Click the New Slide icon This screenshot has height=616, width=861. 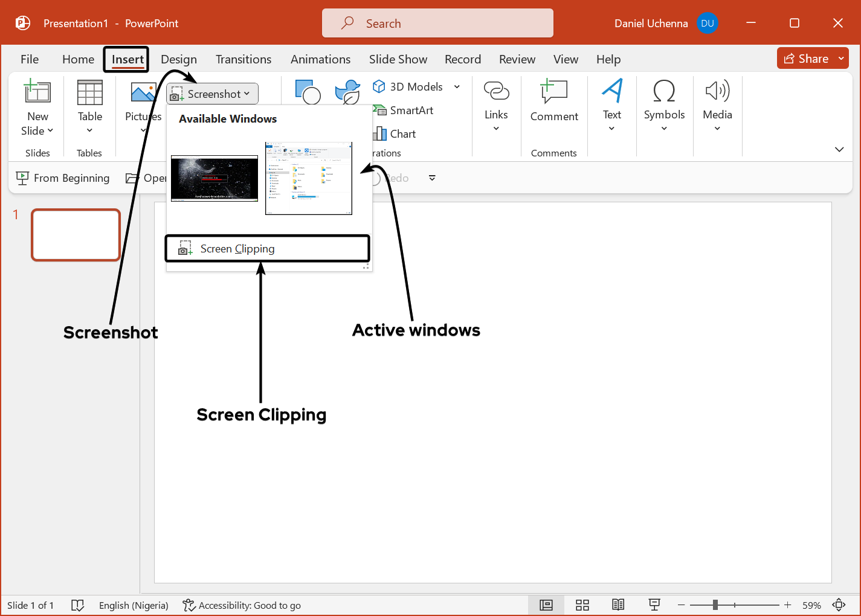point(37,92)
